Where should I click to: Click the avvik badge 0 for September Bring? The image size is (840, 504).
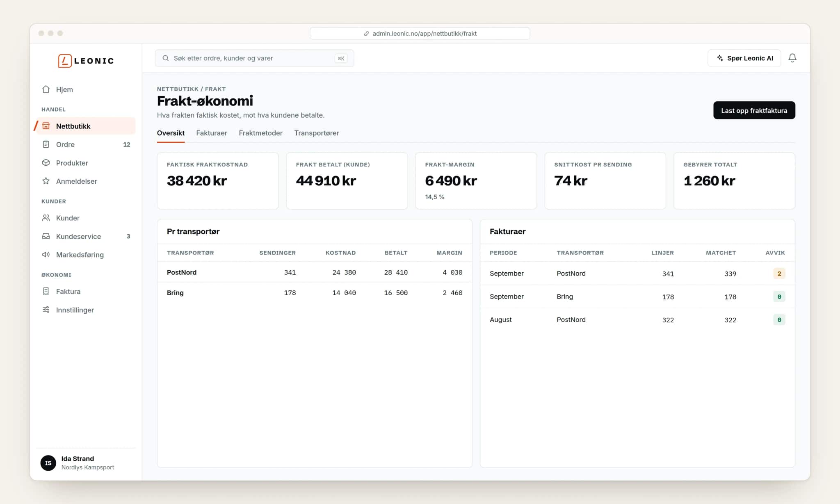point(779,296)
